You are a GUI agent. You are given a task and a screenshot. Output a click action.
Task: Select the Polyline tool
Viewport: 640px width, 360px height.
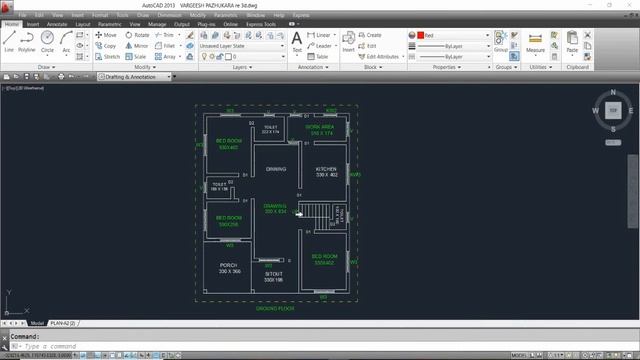click(x=27, y=42)
